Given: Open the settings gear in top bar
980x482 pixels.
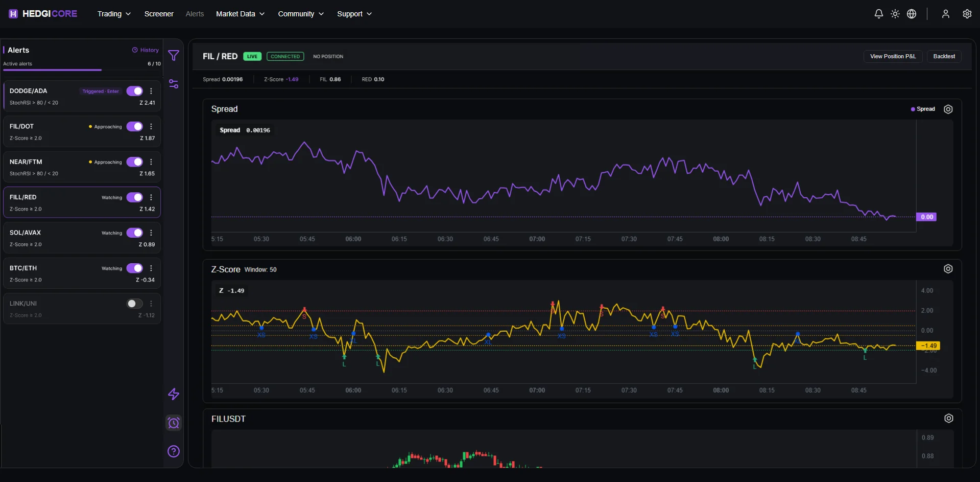Looking at the screenshot, I should tap(967, 14).
